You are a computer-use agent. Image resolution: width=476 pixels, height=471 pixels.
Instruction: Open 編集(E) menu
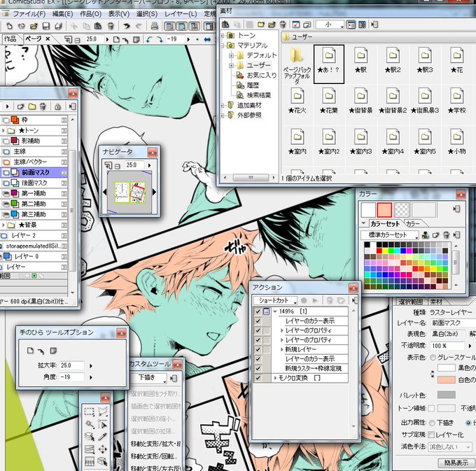(62, 14)
